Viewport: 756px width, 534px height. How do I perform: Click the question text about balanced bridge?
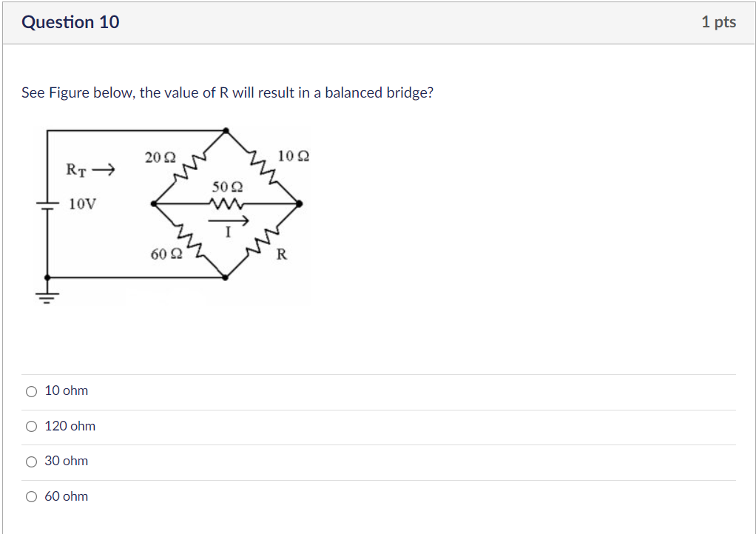[x=227, y=92]
